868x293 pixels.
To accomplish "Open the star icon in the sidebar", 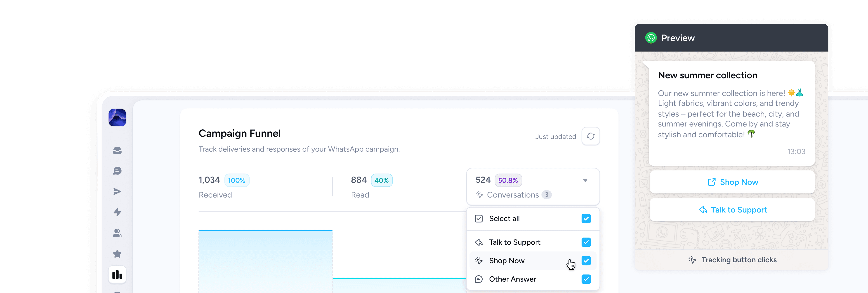I will 117,254.
